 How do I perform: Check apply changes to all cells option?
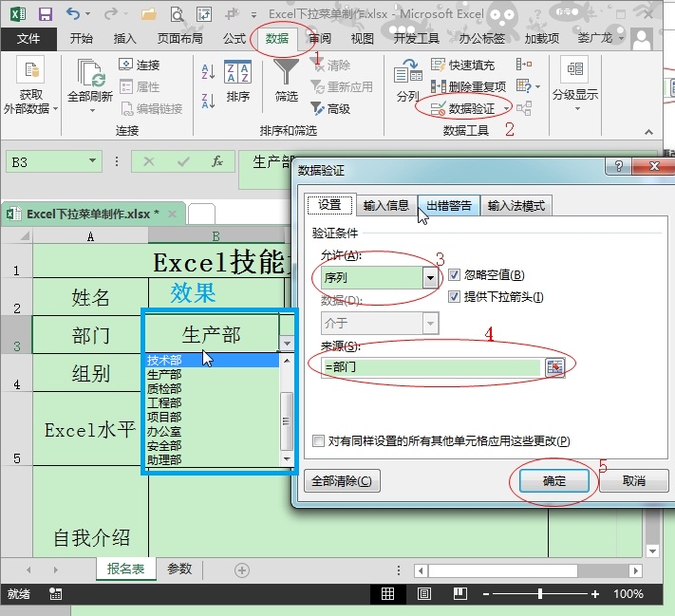[x=319, y=440]
